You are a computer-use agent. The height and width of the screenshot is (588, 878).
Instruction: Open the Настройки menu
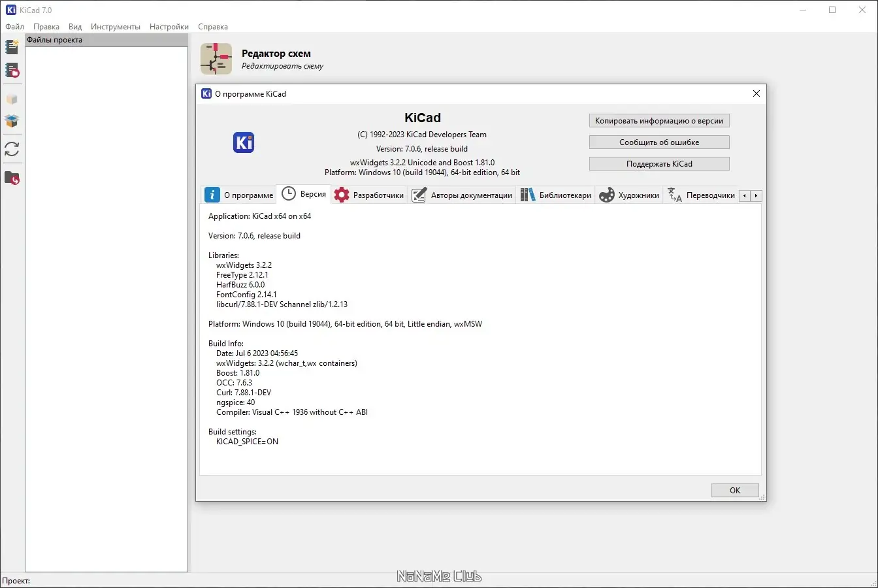(x=169, y=27)
